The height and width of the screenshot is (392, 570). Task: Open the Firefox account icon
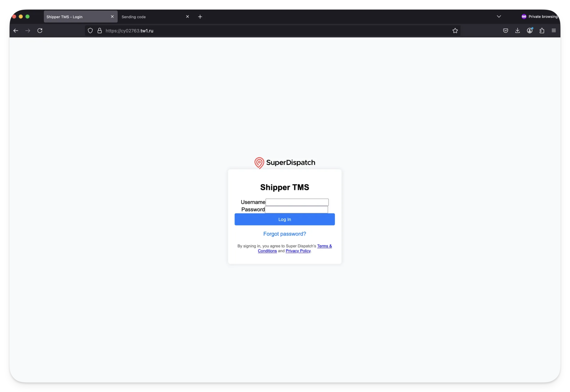click(529, 31)
